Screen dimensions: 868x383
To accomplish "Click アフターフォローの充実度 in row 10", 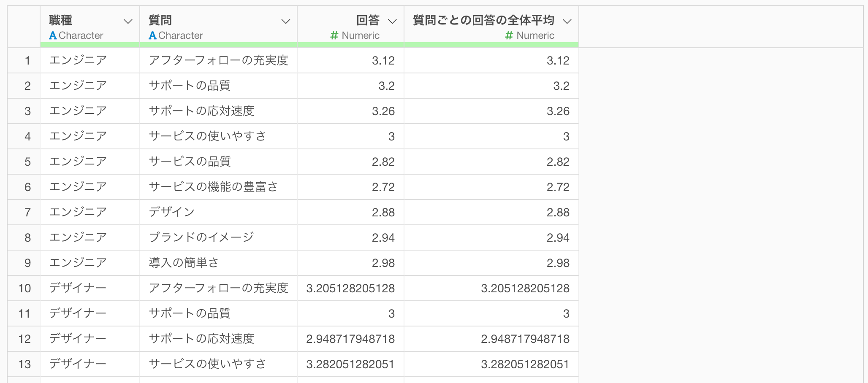I will 218,288.
